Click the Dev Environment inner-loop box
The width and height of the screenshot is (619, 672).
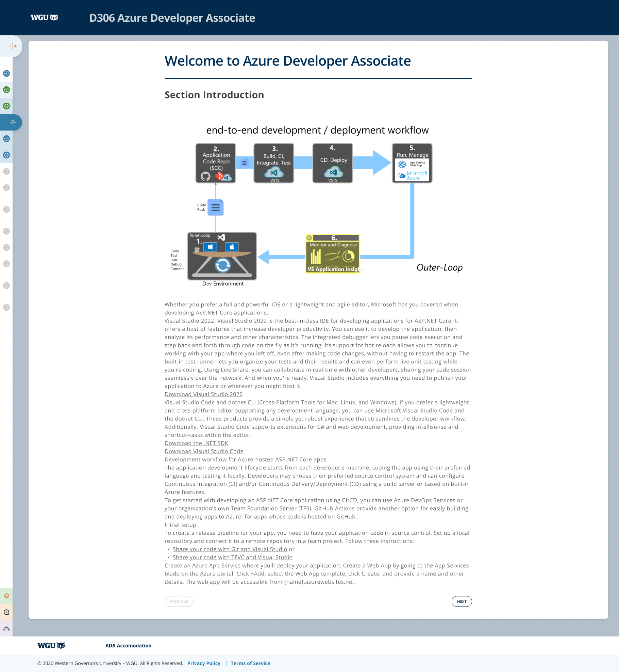point(222,256)
